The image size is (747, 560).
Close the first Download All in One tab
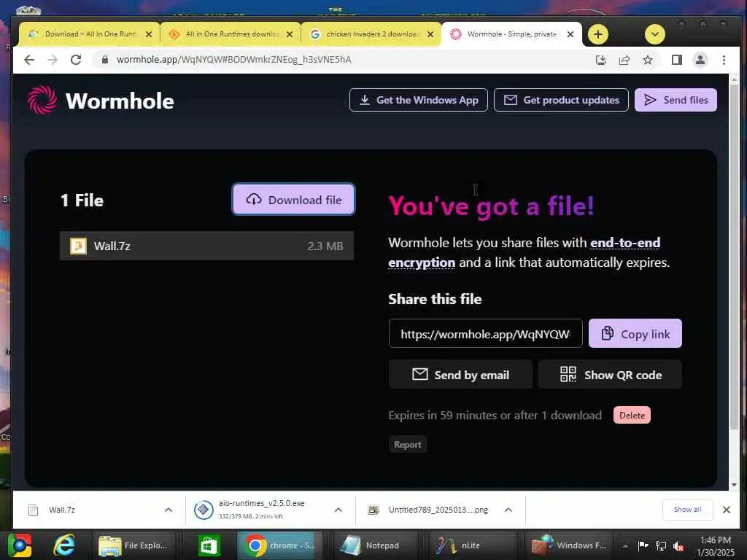pos(149,34)
